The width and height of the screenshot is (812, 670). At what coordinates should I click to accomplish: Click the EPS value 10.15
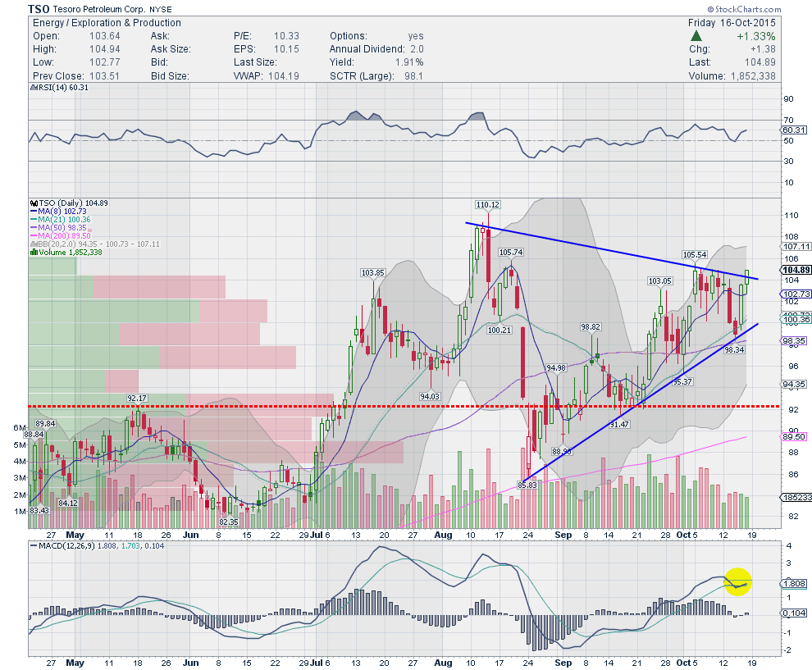pyautogui.click(x=286, y=49)
